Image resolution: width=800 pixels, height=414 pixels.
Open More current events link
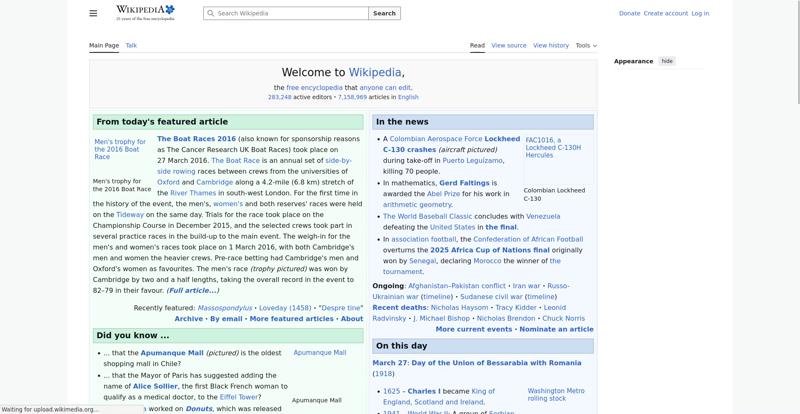point(474,329)
